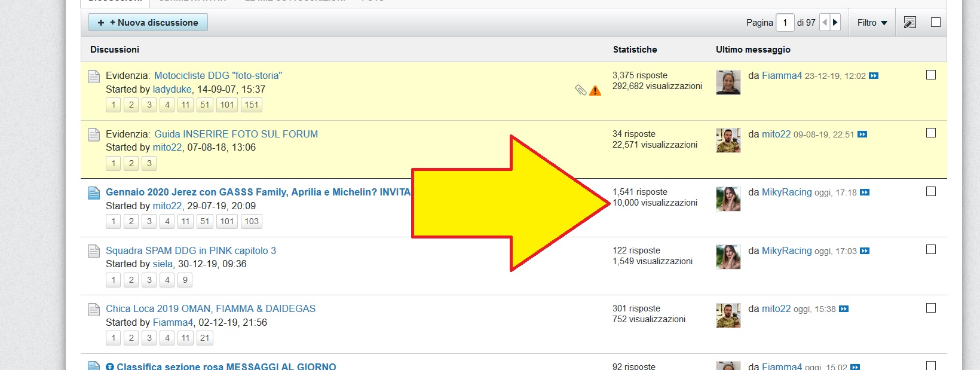980x370 pixels.
Task: Open thread Squadra SPAM DDG in PINK capitolo 3
Action: [191, 250]
